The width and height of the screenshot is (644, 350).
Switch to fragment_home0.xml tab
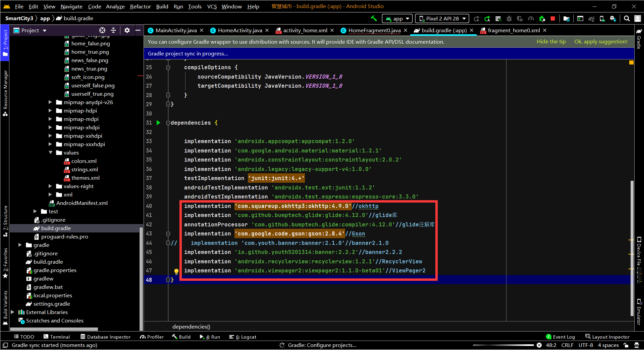point(514,30)
